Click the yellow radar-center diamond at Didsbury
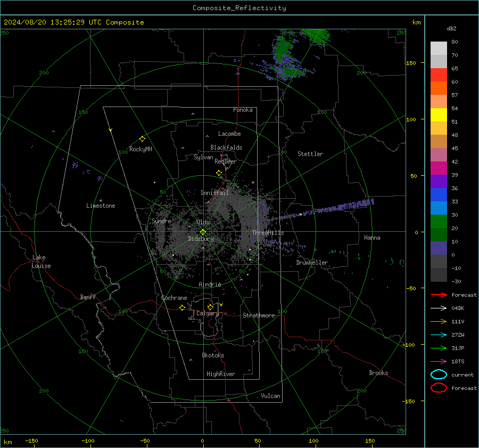Screen dimensions: 479x448 (x=203, y=232)
